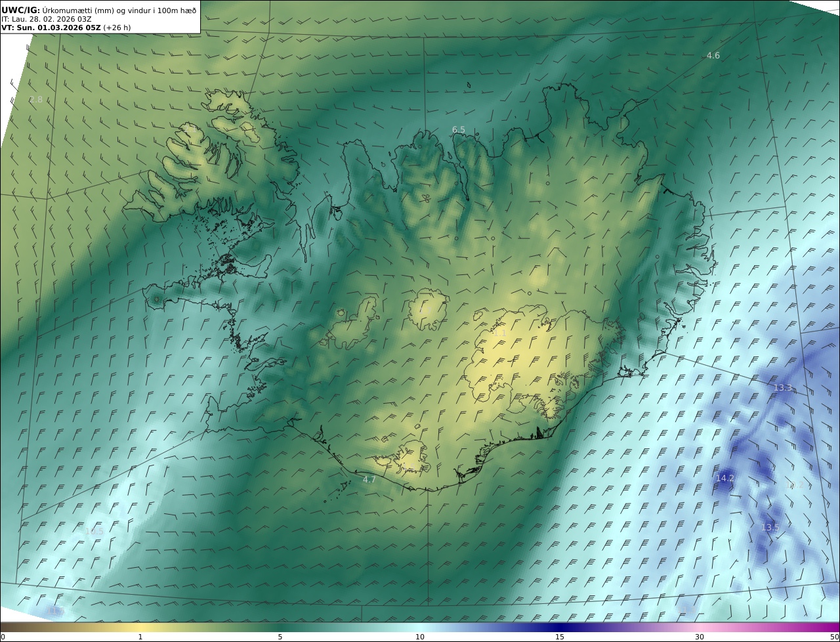Click the 13.5 value label

(770, 528)
